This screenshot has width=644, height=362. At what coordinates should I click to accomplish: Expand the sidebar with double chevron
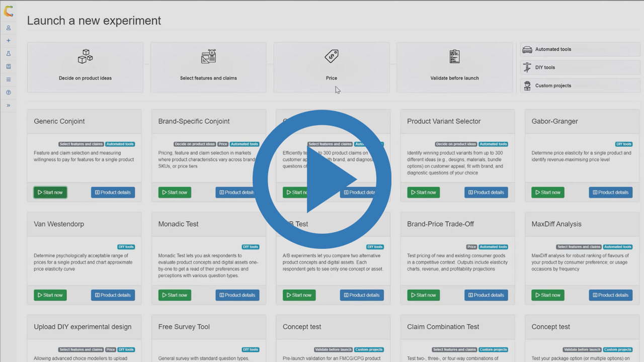point(8,106)
